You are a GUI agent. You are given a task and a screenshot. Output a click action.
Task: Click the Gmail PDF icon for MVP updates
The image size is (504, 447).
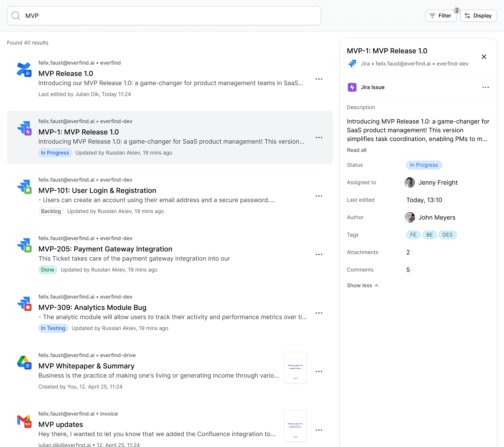pyautogui.click(x=24, y=421)
